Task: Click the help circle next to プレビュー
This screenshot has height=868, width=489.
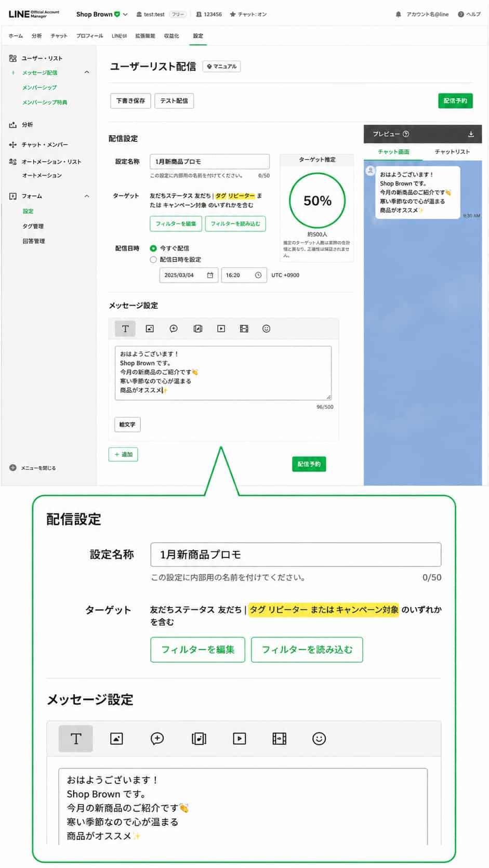Action: click(406, 134)
